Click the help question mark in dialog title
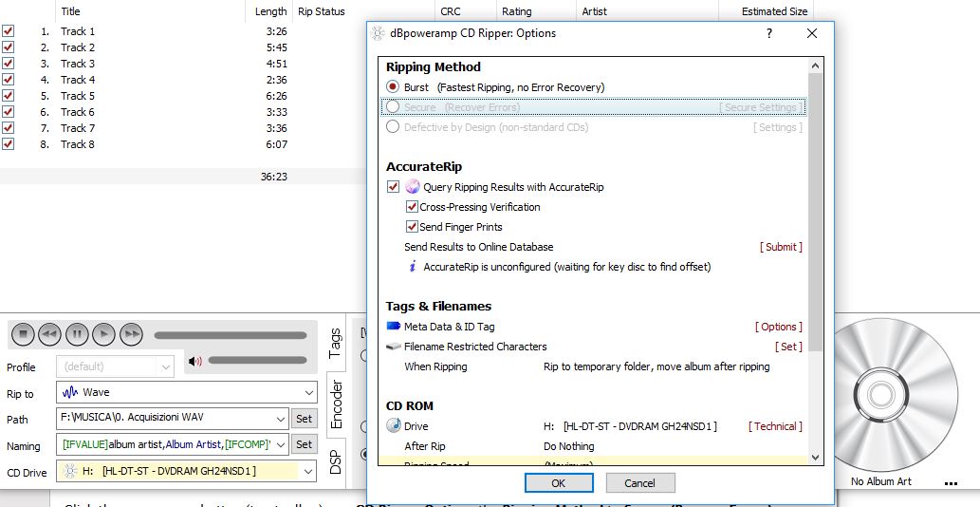This screenshot has height=507, width=980. (767, 33)
